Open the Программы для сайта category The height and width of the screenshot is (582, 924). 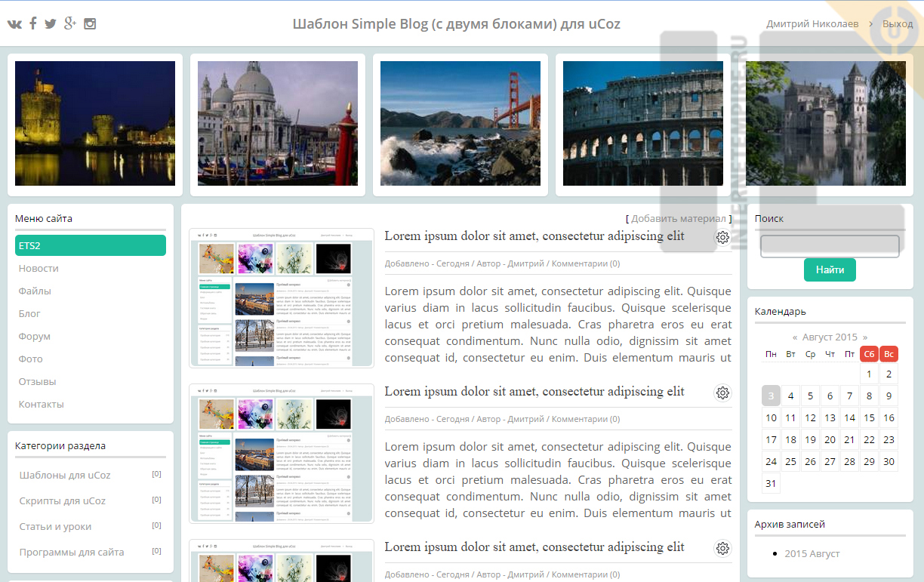pos(72,552)
